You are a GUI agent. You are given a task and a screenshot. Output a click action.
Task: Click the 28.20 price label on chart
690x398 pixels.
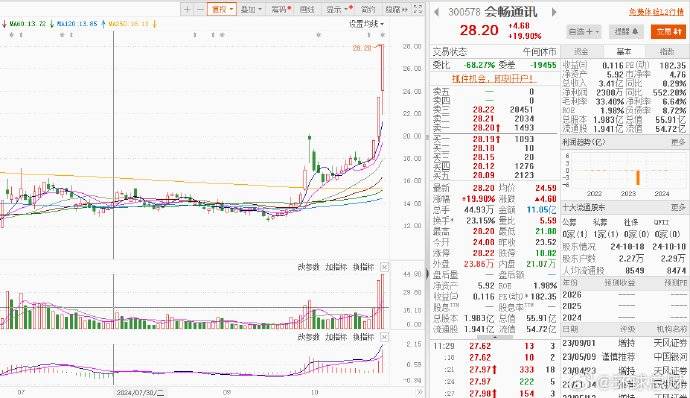click(x=362, y=48)
